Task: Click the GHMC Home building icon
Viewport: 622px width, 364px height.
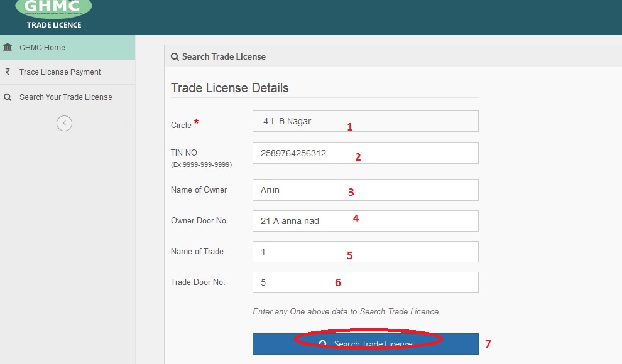Action: point(8,48)
